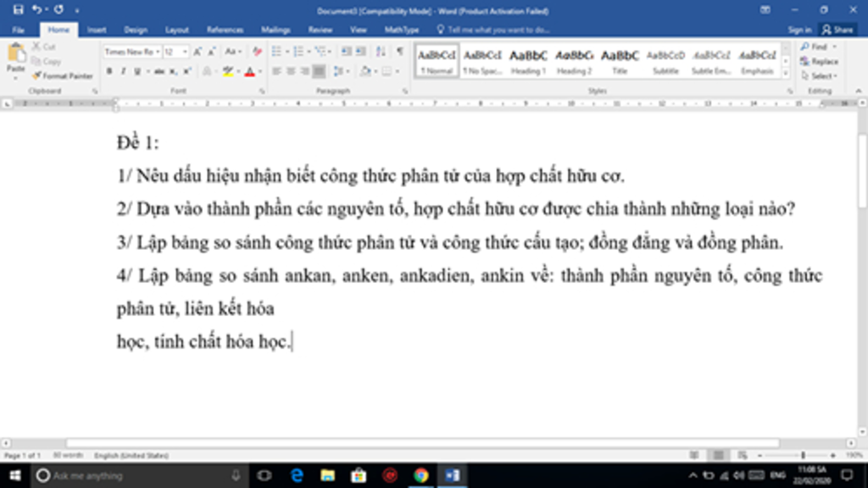Open Paragraph dialog launcher
The width and height of the screenshot is (868, 488).
point(405,91)
